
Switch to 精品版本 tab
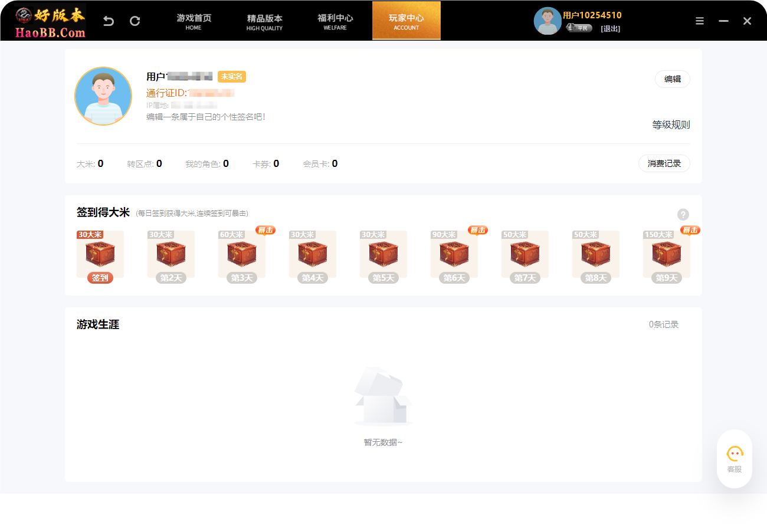click(264, 22)
